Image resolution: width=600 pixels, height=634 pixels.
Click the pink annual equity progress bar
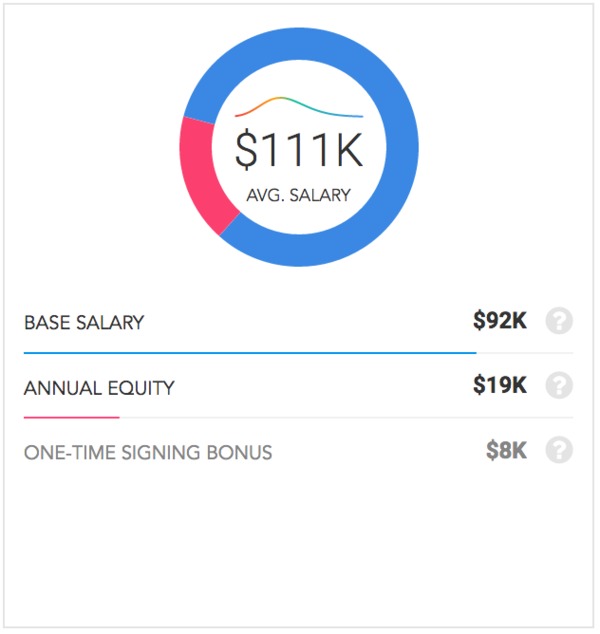pos(72,419)
